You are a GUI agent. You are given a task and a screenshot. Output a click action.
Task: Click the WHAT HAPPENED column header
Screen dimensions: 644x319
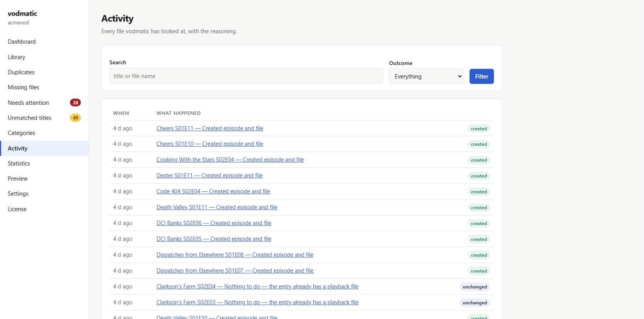[178, 113]
